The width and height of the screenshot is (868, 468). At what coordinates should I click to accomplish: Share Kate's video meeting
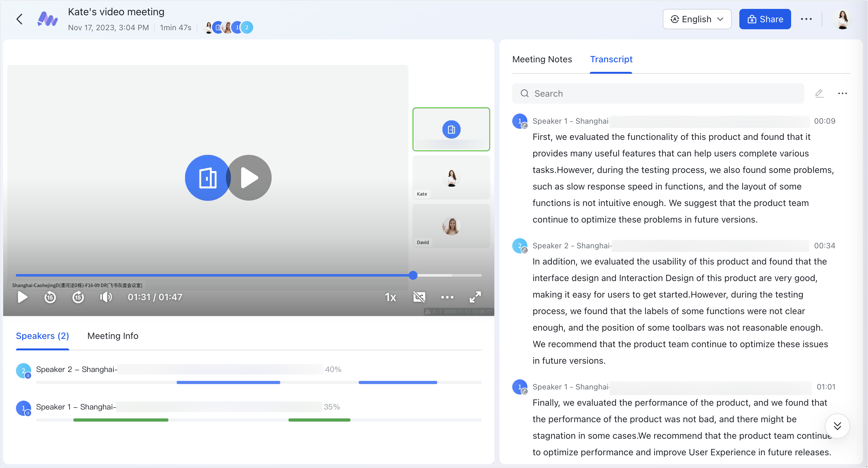[765, 19]
